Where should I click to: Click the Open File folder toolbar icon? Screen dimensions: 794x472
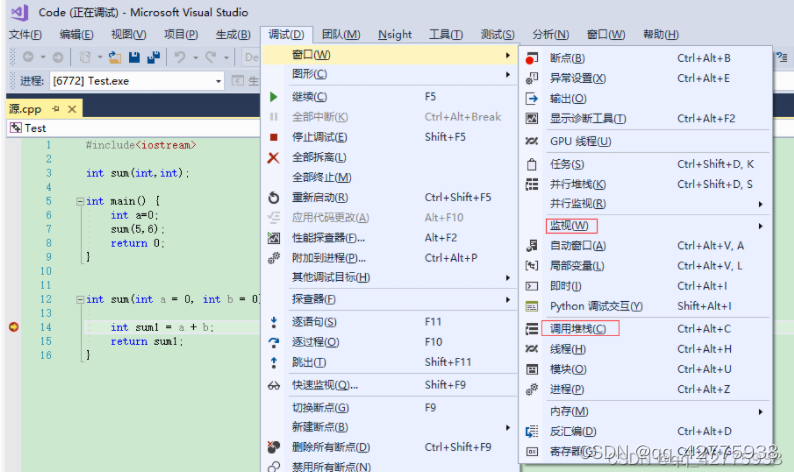(x=115, y=57)
